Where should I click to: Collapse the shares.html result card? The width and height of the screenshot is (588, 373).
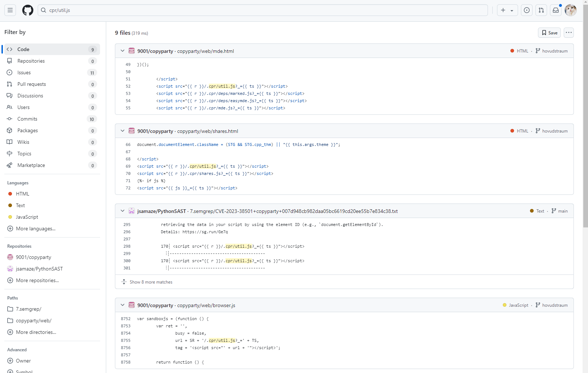pyautogui.click(x=123, y=131)
